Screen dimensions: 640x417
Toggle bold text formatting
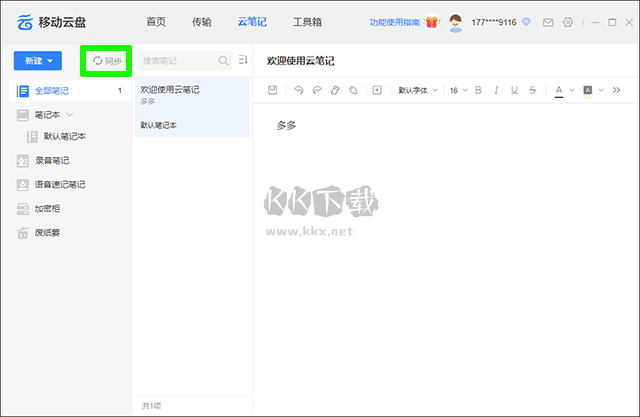click(x=478, y=90)
